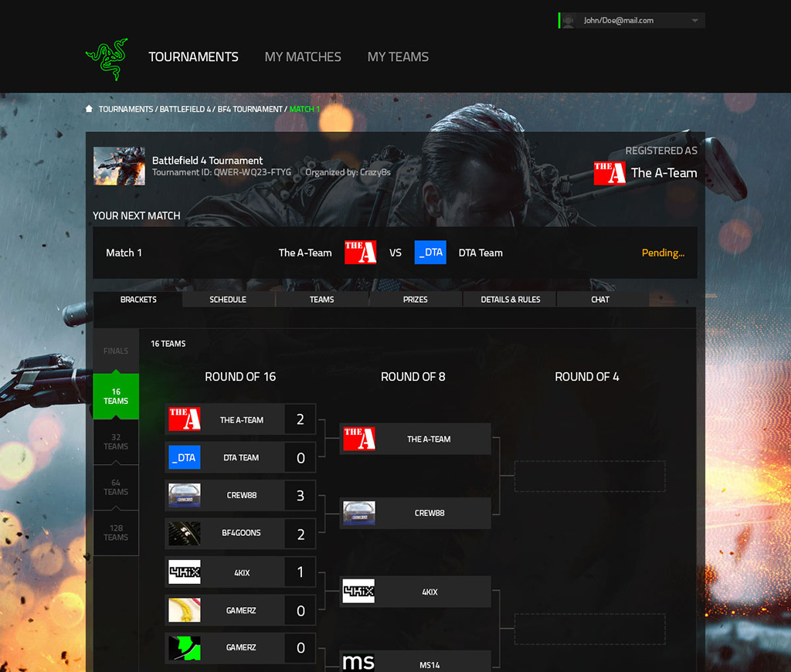Click upper empty Round of 4 slot
Viewport: 791px width, 672px height.
(589, 476)
